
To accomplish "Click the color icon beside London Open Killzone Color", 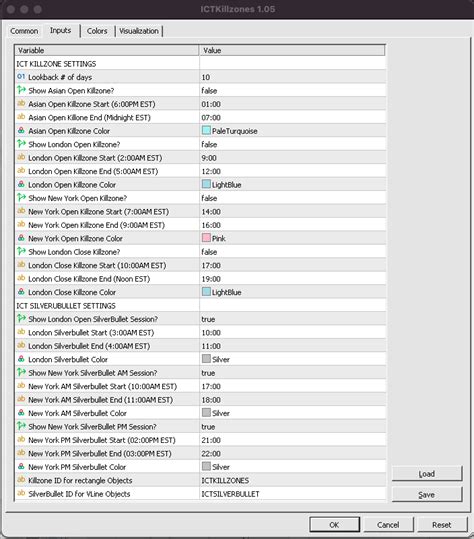I will [21, 184].
